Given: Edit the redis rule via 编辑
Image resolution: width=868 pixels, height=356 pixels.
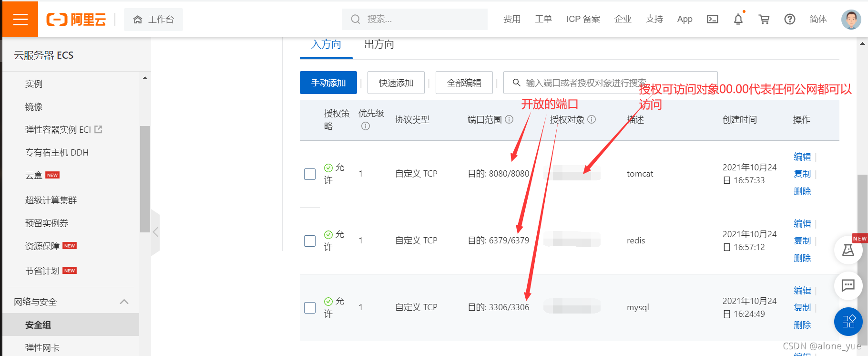Looking at the screenshot, I should (802, 223).
